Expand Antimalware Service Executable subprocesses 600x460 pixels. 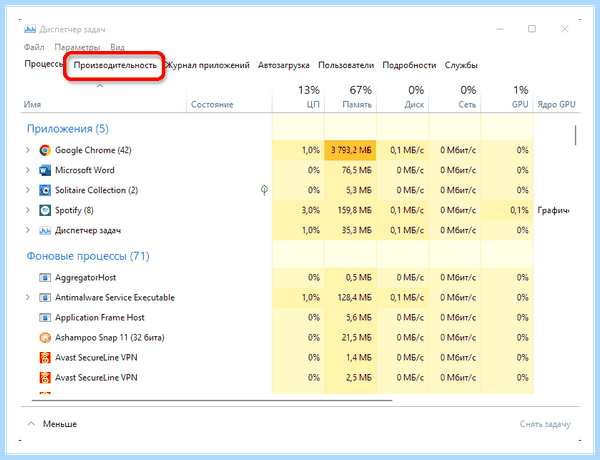[28, 297]
